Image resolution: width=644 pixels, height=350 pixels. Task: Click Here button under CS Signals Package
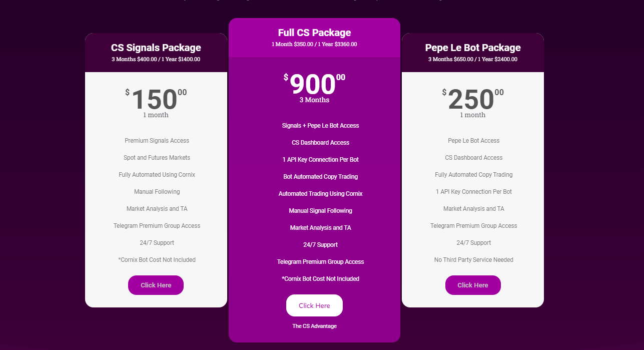[156, 285]
